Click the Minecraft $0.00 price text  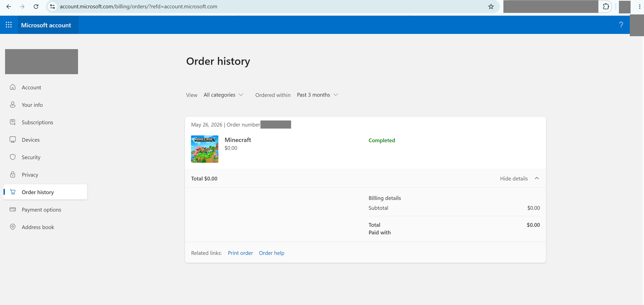coord(231,148)
